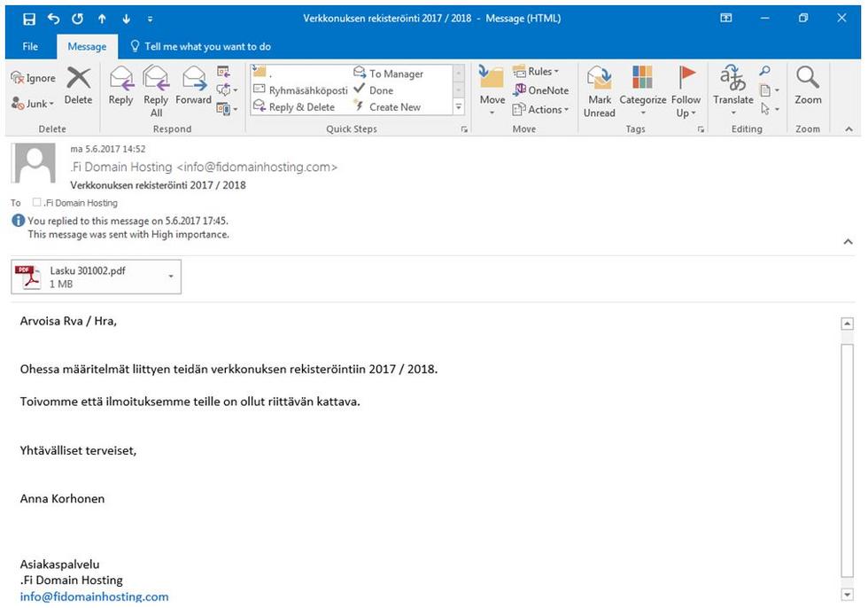This screenshot has height=608, width=868.
Task: Click the info icon on reply notice
Action: click(x=19, y=221)
